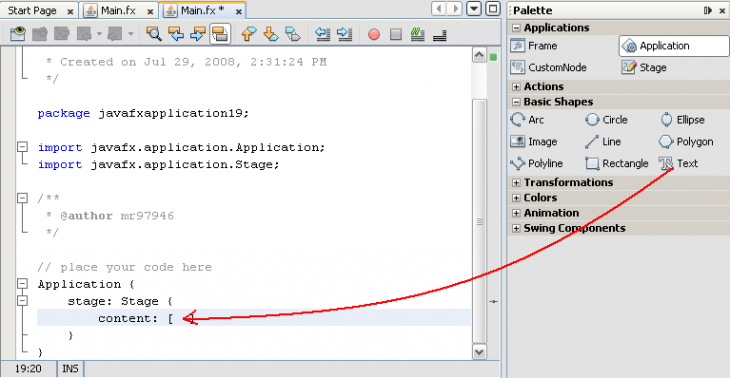Pick the Arc shape in palette
This screenshot has width=730, height=378.
point(527,120)
